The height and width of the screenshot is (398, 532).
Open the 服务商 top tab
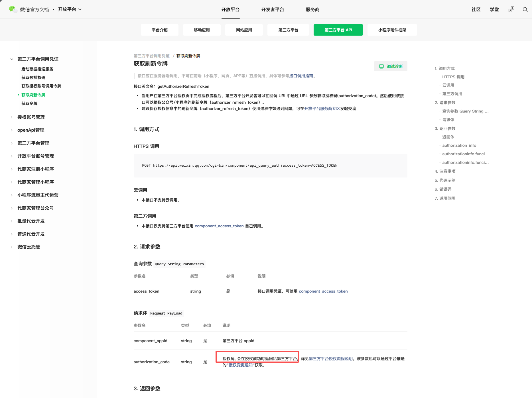312,9
